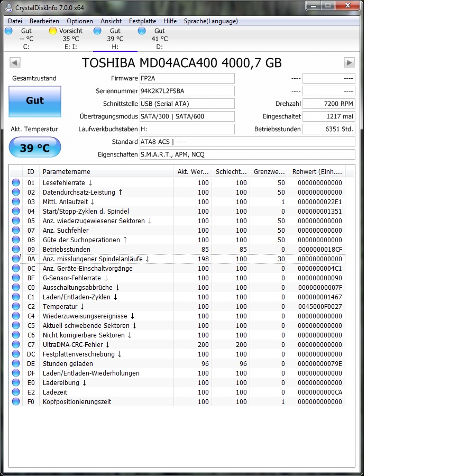Viewport: 458px width, 476px height.
Task: Click the Schnittstelle field USB (Serial ATA)
Action: pos(187,104)
